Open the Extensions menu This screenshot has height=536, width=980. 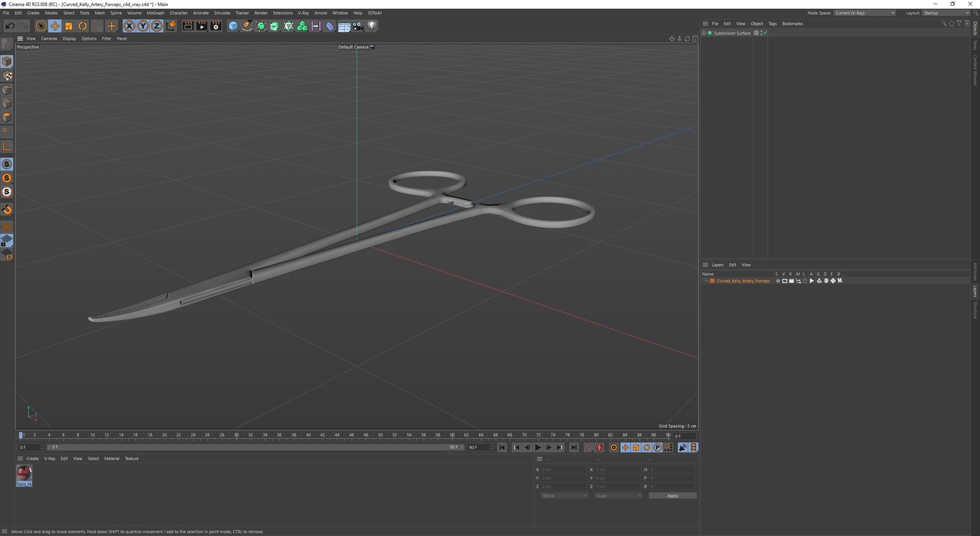click(283, 13)
